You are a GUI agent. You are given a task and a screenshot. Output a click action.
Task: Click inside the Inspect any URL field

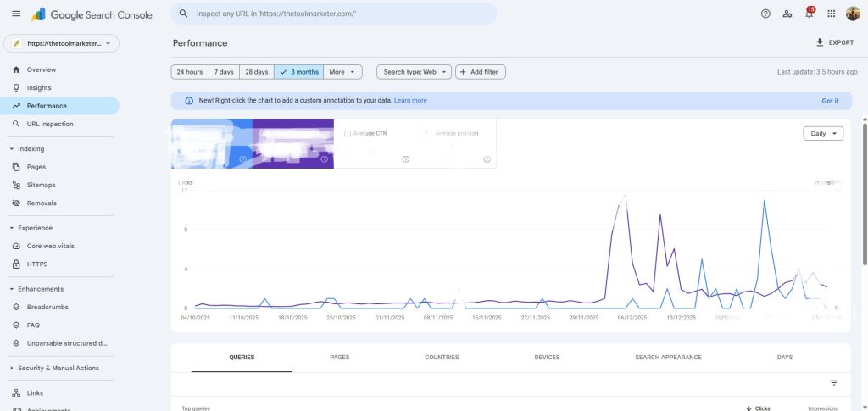(x=334, y=14)
